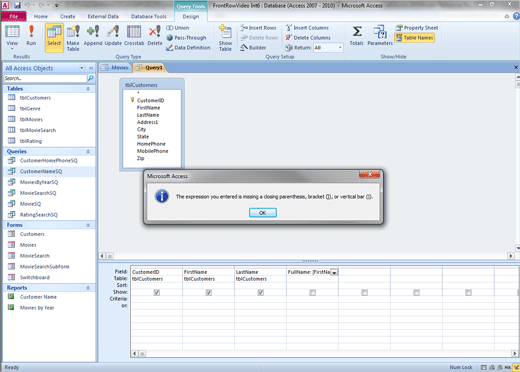The height and width of the screenshot is (372, 520).
Task: Open the Property Sheet
Action: click(x=417, y=28)
